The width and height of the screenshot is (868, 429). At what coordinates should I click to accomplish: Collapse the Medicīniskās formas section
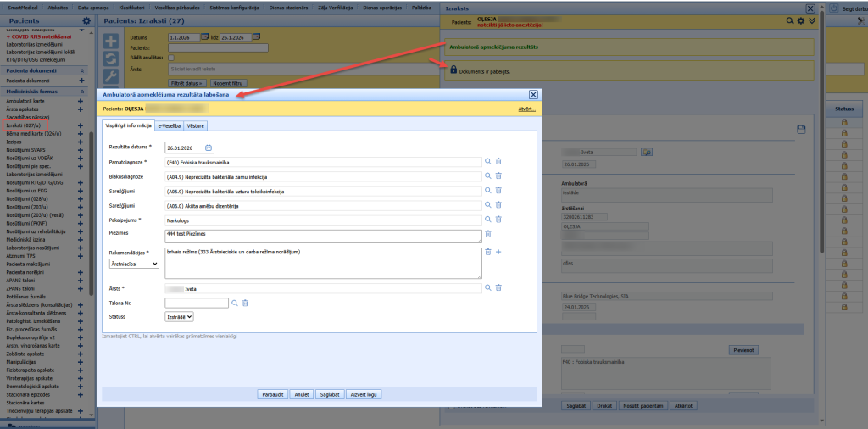[82, 92]
